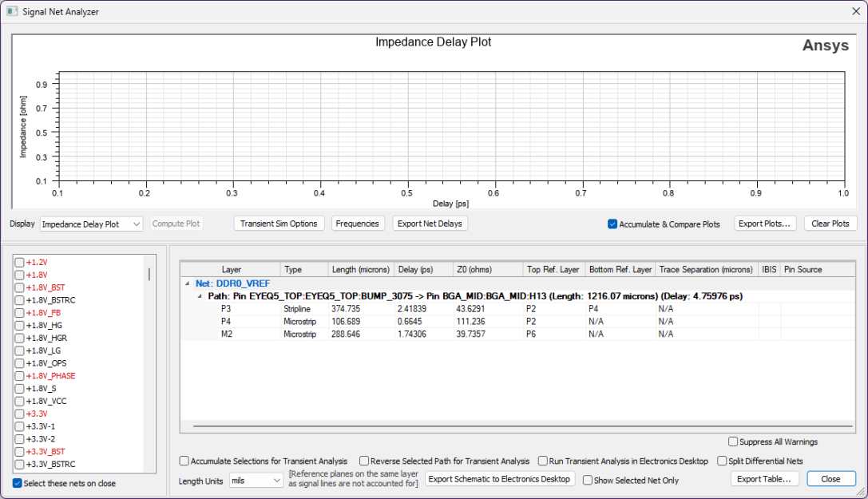This screenshot has height=499, width=868.
Task: Grab the net list vertical scrollbar thumb
Action: (x=149, y=275)
